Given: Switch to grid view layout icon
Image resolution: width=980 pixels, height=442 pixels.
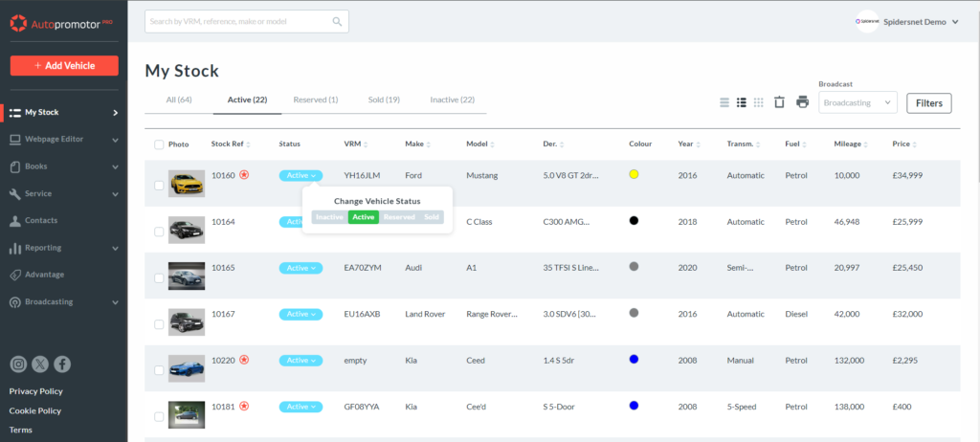Looking at the screenshot, I should [759, 102].
